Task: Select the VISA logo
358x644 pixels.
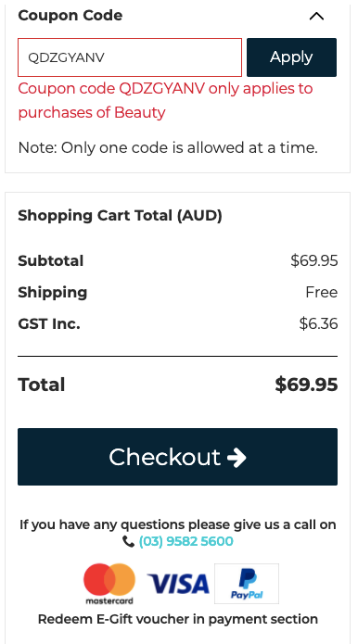Action: pos(178,584)
